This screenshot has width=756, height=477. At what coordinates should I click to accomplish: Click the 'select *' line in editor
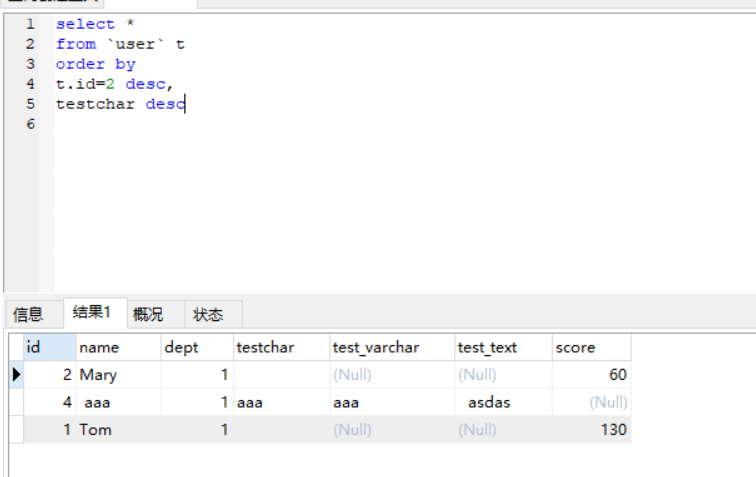click(95, 24)
